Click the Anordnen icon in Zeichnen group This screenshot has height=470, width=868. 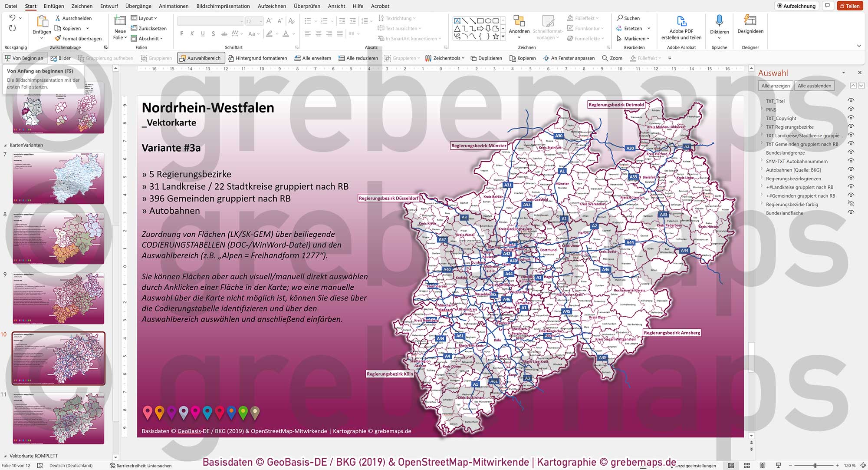pos(519,21)
